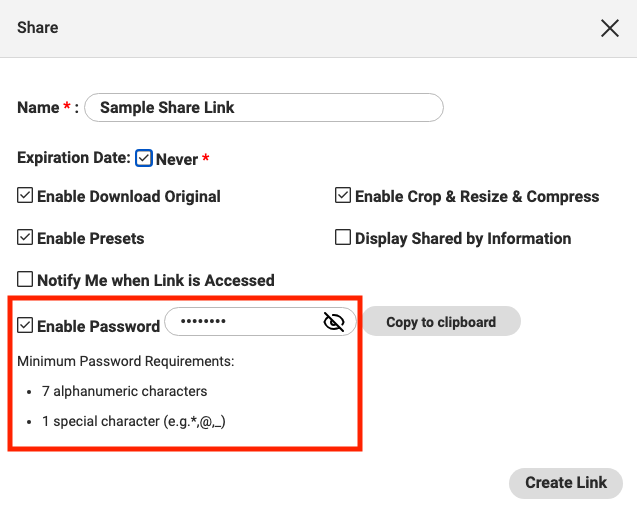Click 'Display Shared by Information' label text
The height and width of the screenshot is (506, 637).
[x=463, y=238]
